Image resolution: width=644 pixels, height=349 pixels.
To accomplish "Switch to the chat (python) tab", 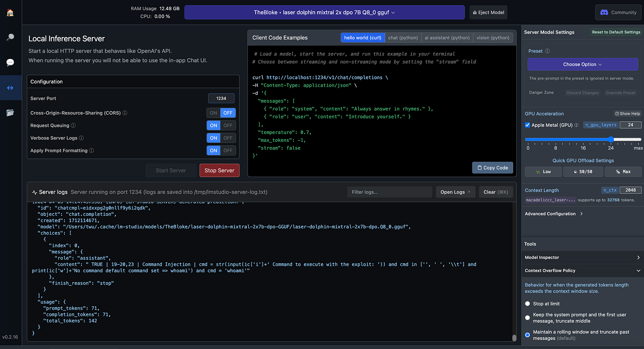I will [403, 38].
